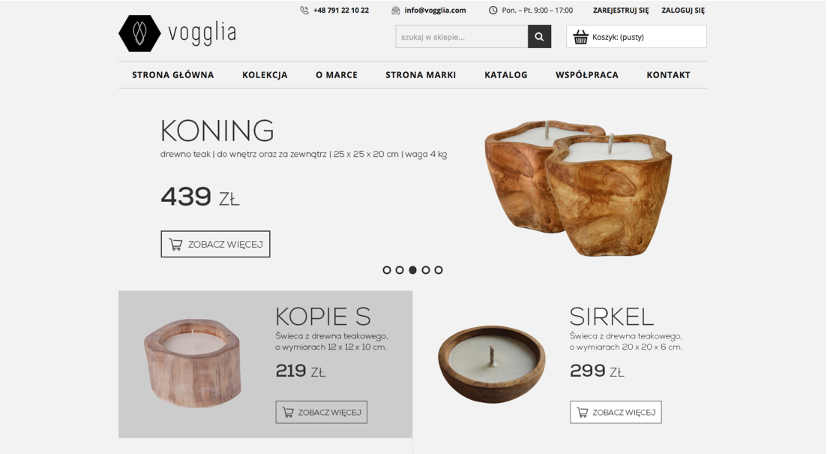Open the shopping basket icon

pyautogui.click(x=581, y=37)
